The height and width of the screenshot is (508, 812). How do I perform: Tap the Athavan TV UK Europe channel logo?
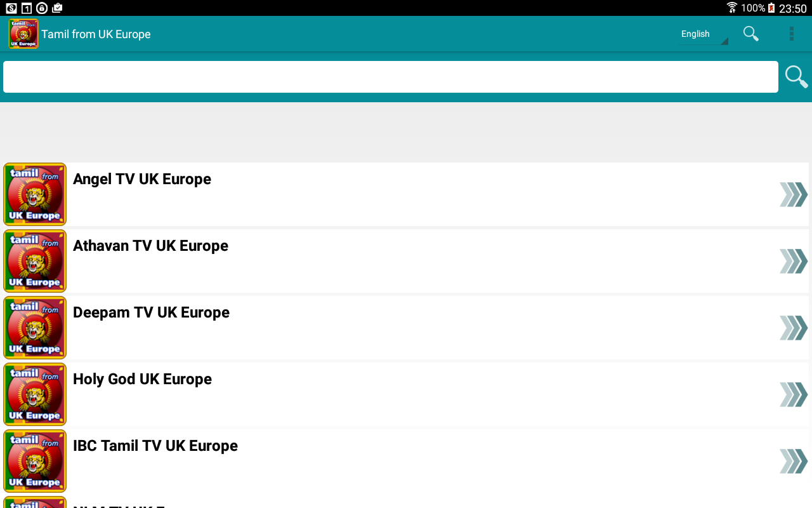pos(35,261)
